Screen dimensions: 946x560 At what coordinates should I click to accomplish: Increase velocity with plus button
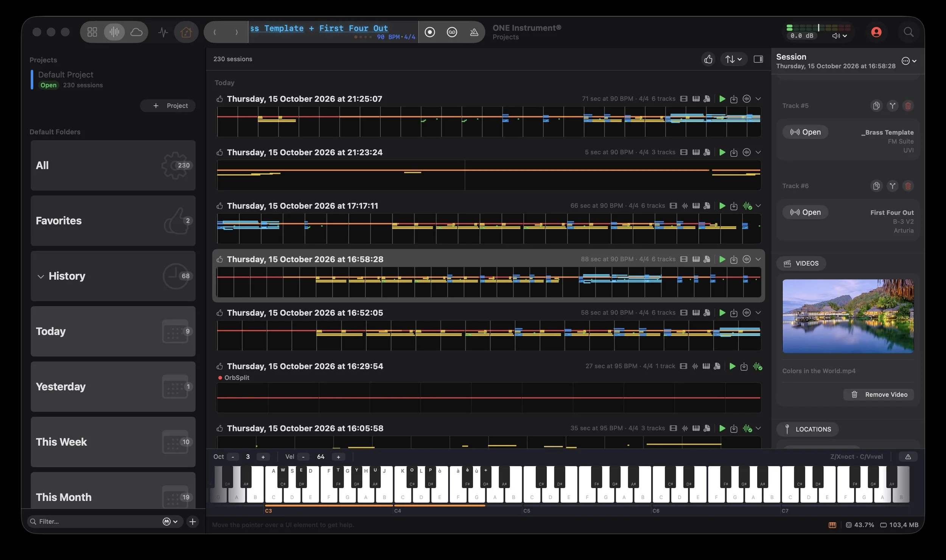(x=338, y=457)
